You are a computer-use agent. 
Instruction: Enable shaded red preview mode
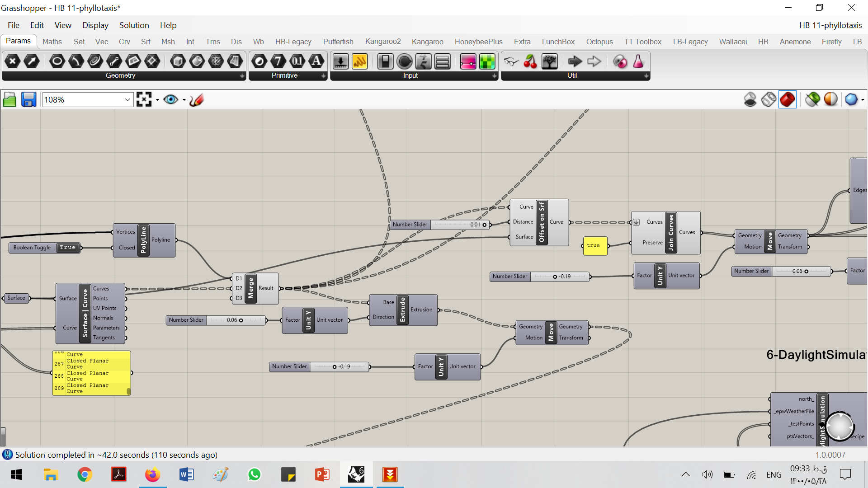787,99
